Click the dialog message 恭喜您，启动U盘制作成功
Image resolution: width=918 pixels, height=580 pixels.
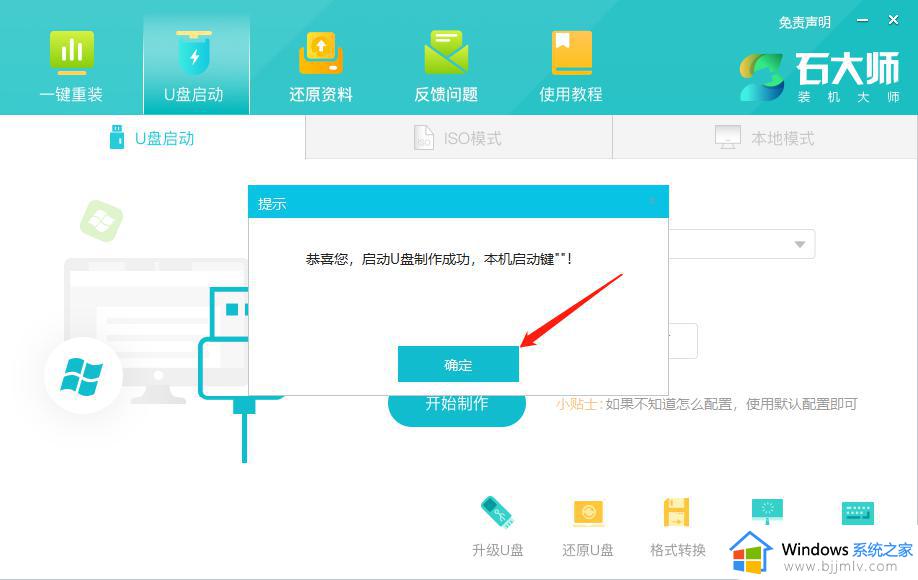(x=439, y=259)
